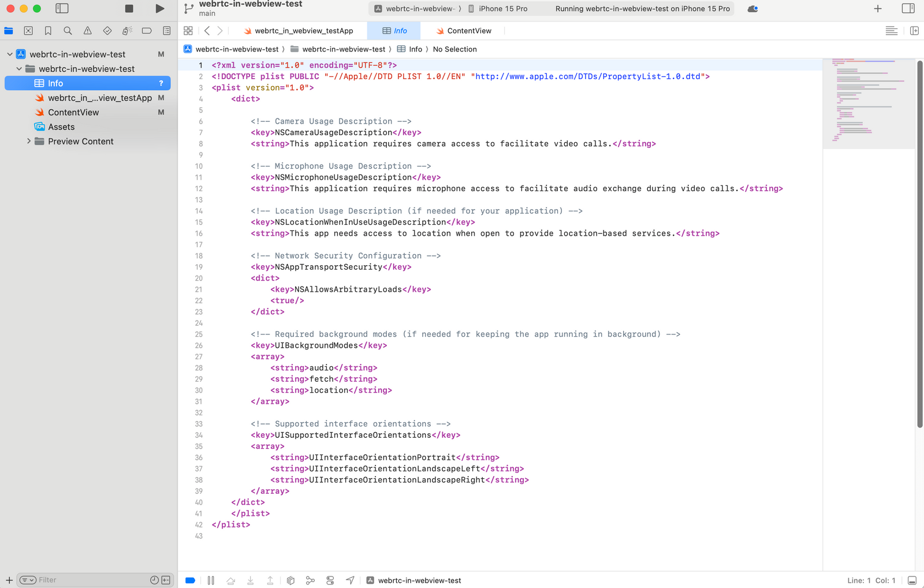
Task: Add a new file with navigator plus button
Action: click(x=9, y=580)
